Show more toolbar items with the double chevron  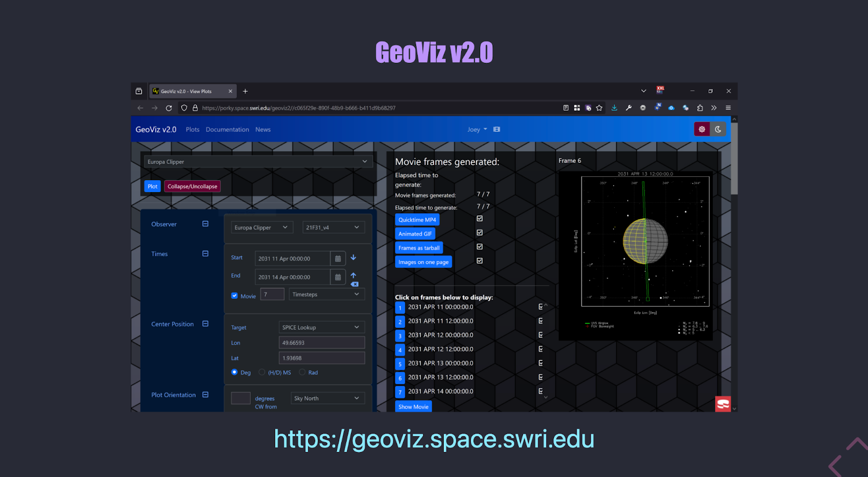coord(714,108)
